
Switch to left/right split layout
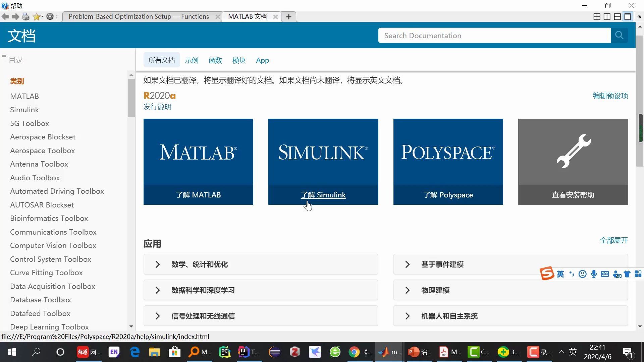click(607, 16)
